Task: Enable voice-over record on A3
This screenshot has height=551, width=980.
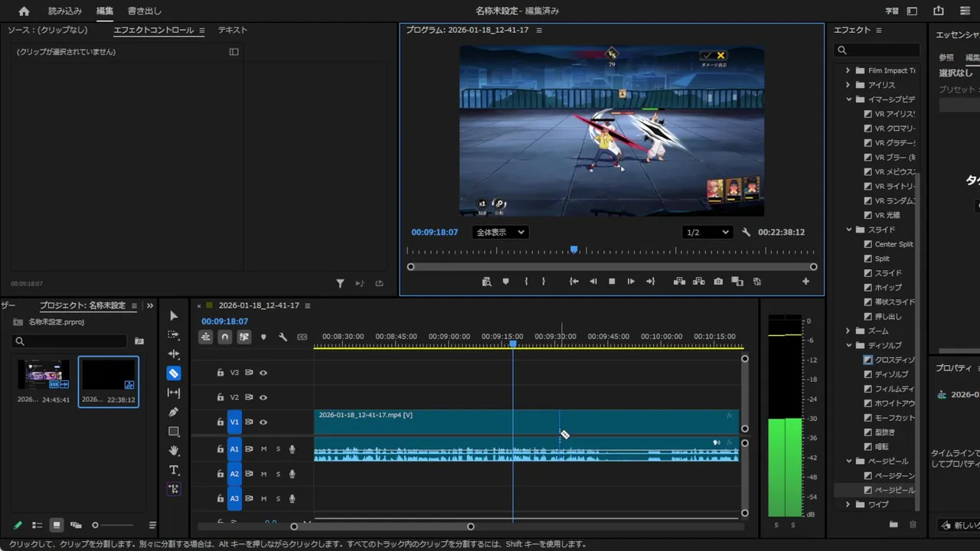Action: click(x=292, y=498)
